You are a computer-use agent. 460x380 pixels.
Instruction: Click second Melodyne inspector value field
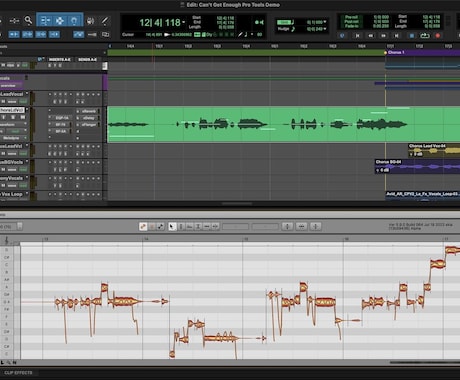click(x=265, y=227)
